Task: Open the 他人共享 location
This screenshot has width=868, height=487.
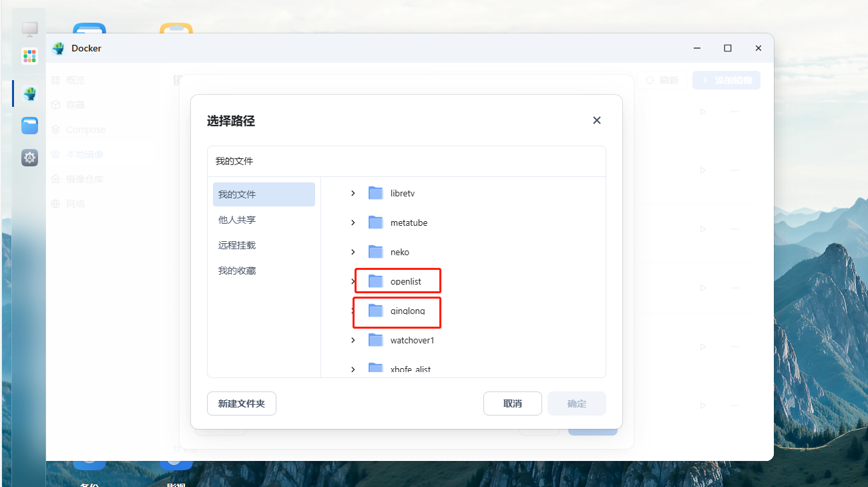Action: coord(237,220)
